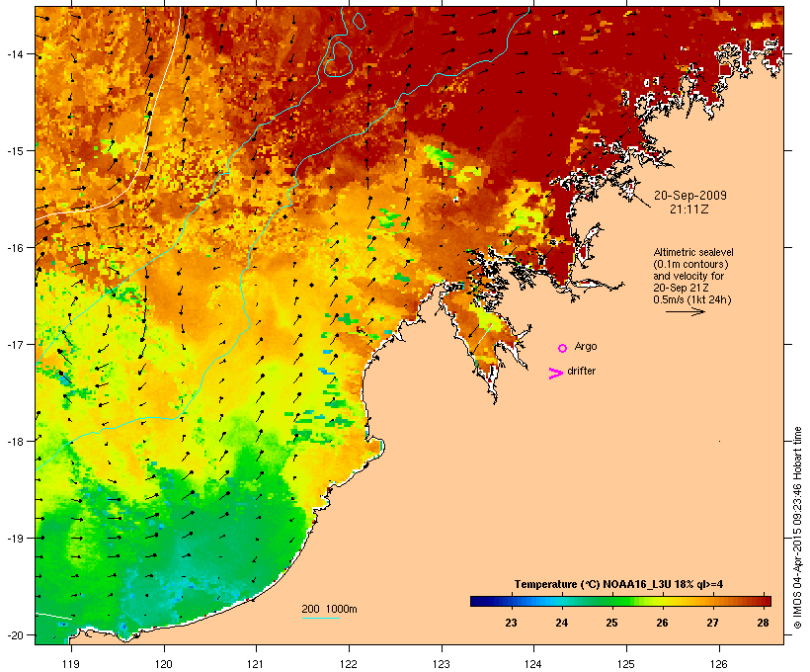Click the 'Argo' legend label
This screenshot has height=672, width=810.
(x=586, y=347)
